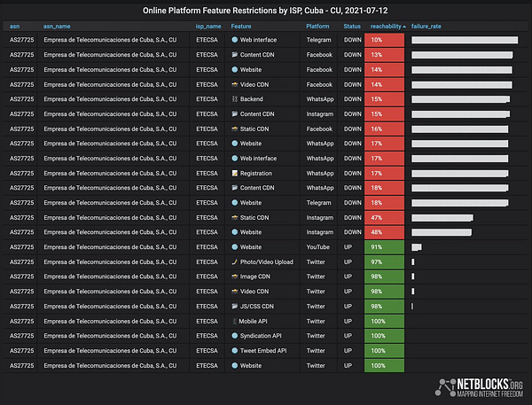
Task: Click the red 47% reachability cell
Action: pyautogui.click(x=385, y=218)
